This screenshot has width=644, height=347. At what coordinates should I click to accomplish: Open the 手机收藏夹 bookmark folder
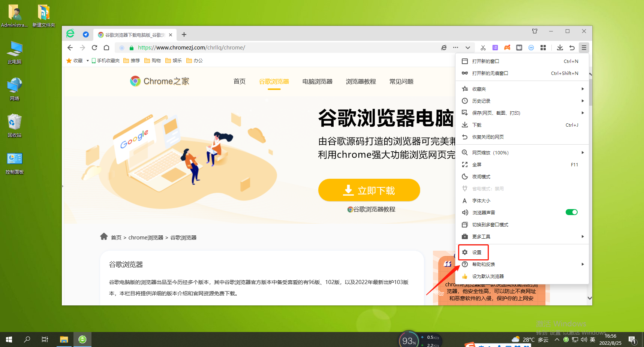coord(105,61)
